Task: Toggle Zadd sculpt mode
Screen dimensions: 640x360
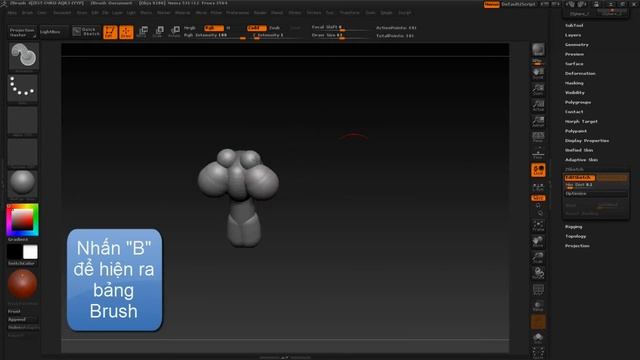Action: [257, 28]
